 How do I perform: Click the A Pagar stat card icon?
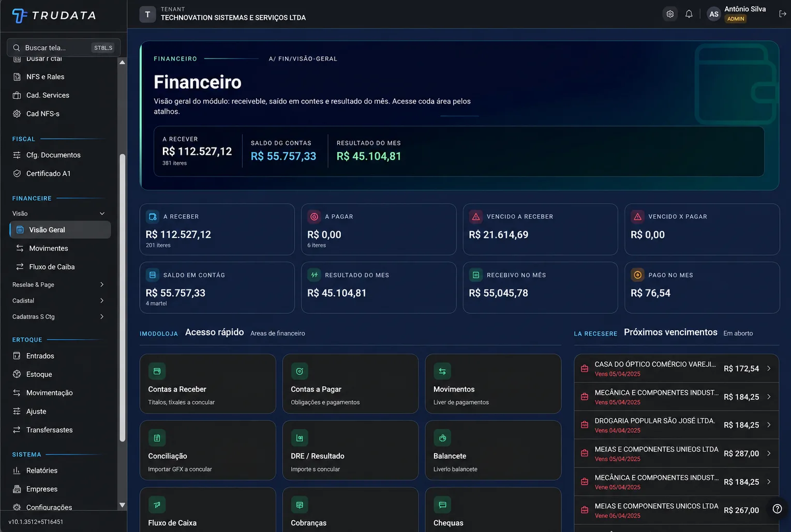point(314,217)
